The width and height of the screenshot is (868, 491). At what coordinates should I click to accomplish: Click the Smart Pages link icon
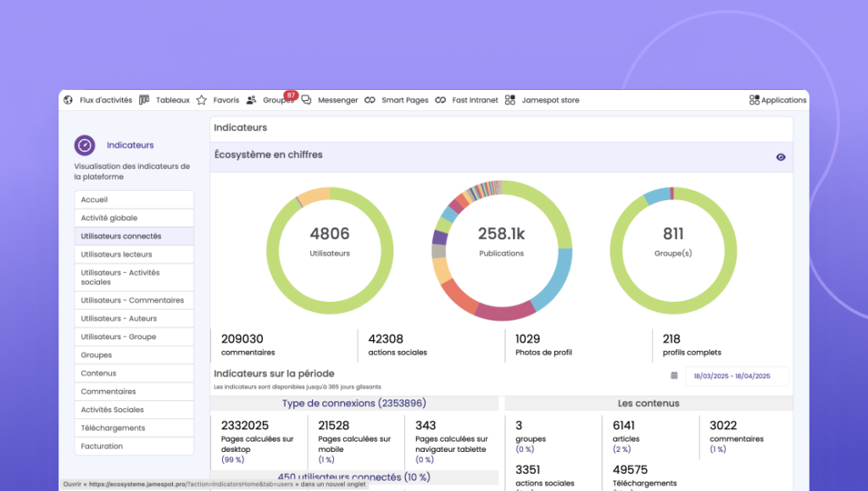coord(370,100)
